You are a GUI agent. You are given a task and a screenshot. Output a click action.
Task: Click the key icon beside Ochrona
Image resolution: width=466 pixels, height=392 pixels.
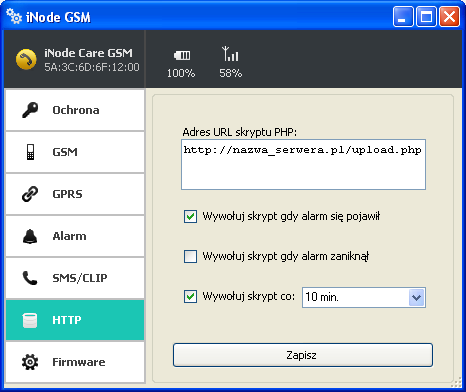(x=30, y=110)
